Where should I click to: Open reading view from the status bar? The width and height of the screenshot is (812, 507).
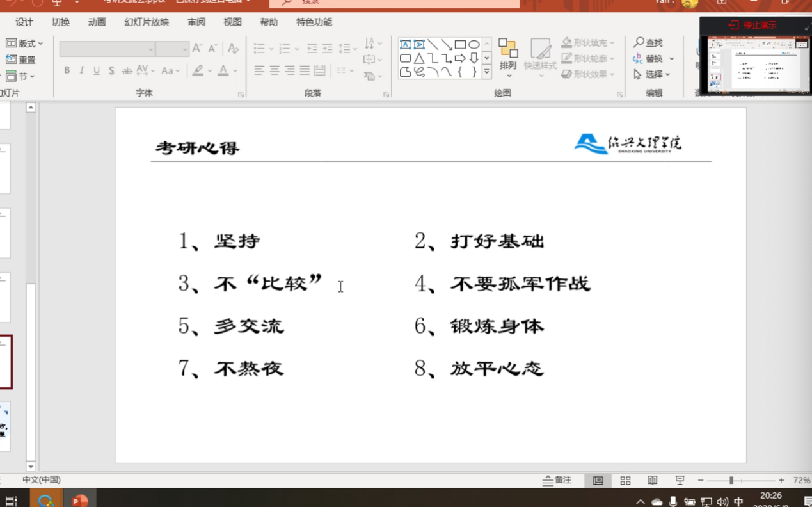[x=653, y=480]
